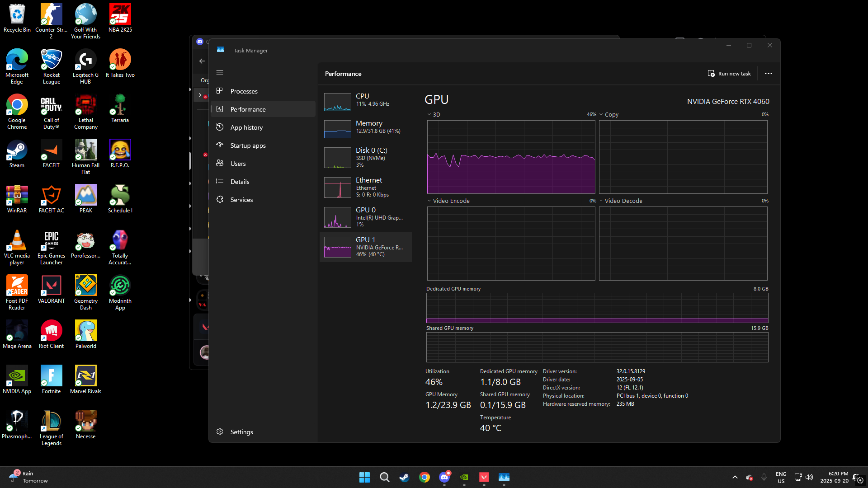Toggle the hamburger navigation menu
Screen dimensions: 868x488
tap(220, 73)
